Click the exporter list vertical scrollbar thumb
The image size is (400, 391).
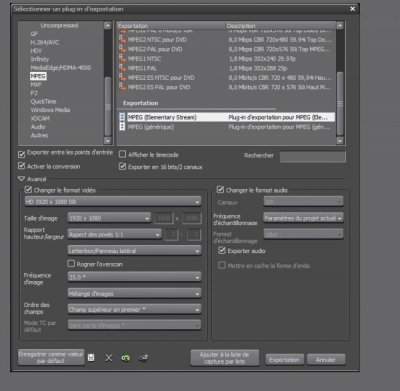pos(340,103)
